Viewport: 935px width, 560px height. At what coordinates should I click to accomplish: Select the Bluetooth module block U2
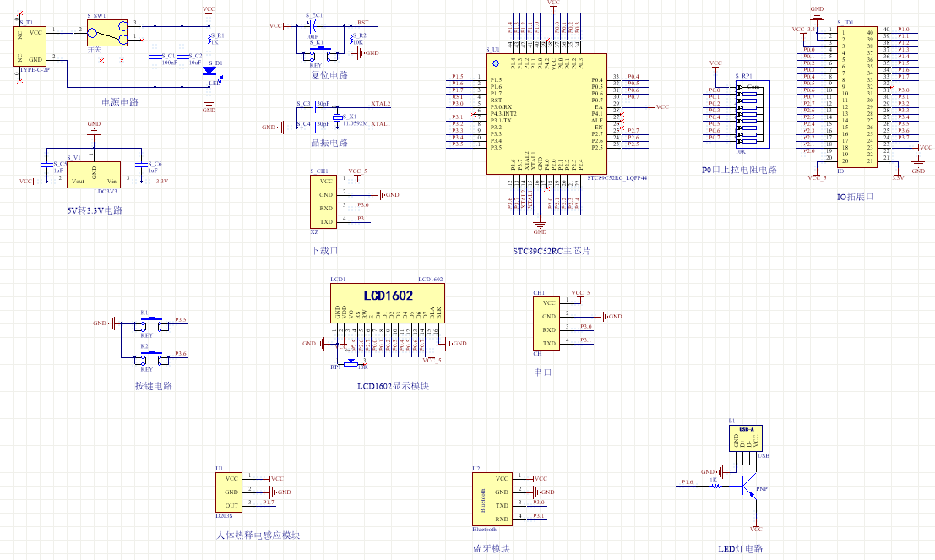492,499
